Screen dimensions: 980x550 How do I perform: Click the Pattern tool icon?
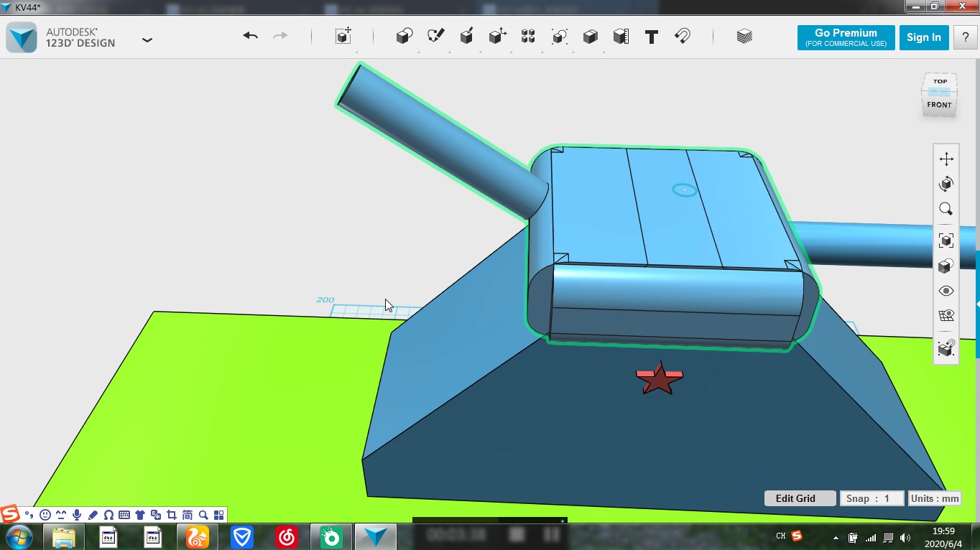(x=528, y=37)
